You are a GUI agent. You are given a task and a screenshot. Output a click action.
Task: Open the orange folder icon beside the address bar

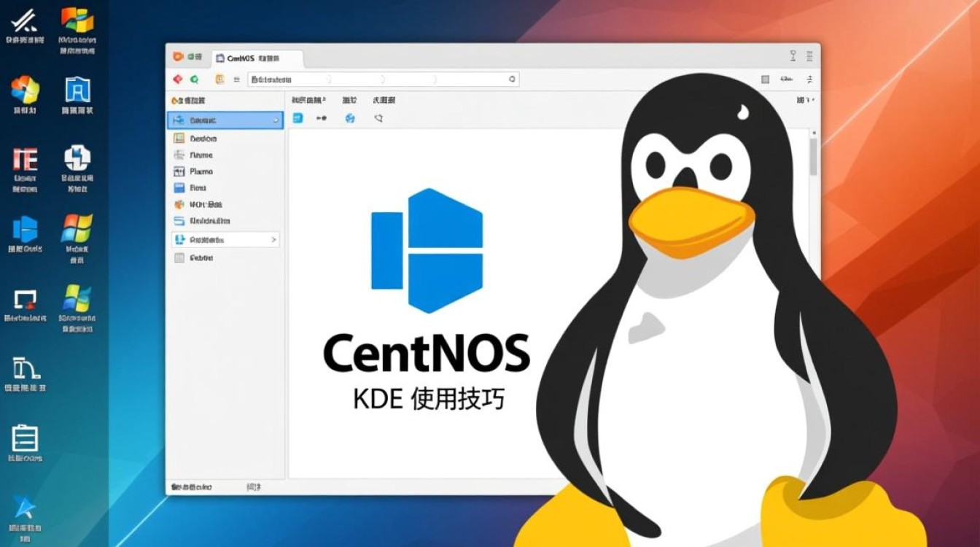(x=218, y=78)
